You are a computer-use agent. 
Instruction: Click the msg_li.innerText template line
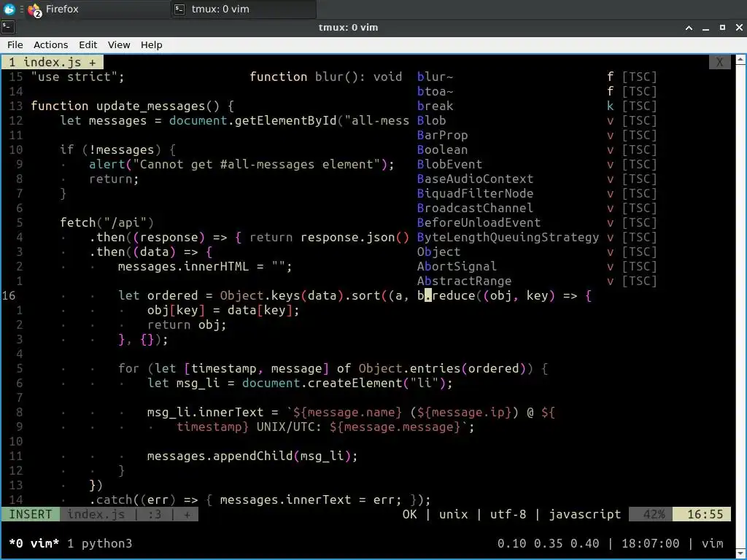click(351, 413)
